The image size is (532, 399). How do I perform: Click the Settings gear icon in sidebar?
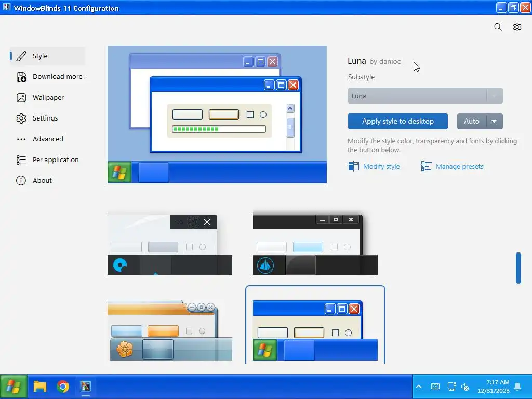click(x=21, y=118)
